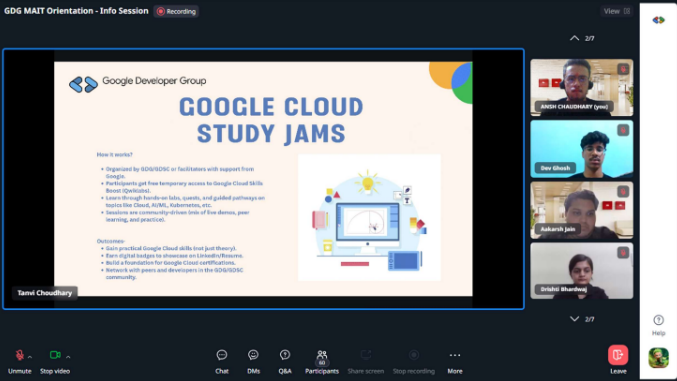677x381 pixels.
Task: Click the meeting title GDG MAIT Orientation
Action: pos(76,11)
